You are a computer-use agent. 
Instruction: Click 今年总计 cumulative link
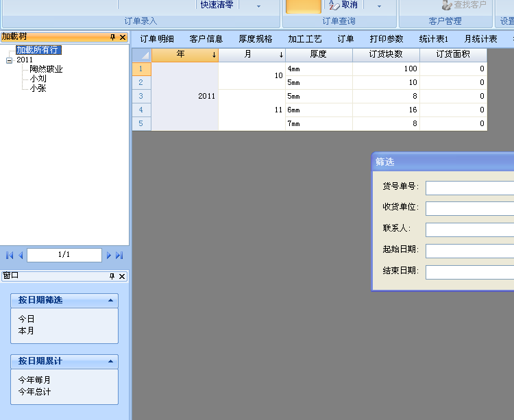34,392
